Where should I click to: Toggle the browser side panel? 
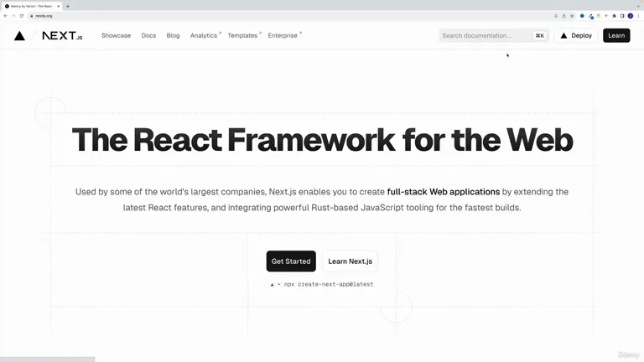[622, 16]
